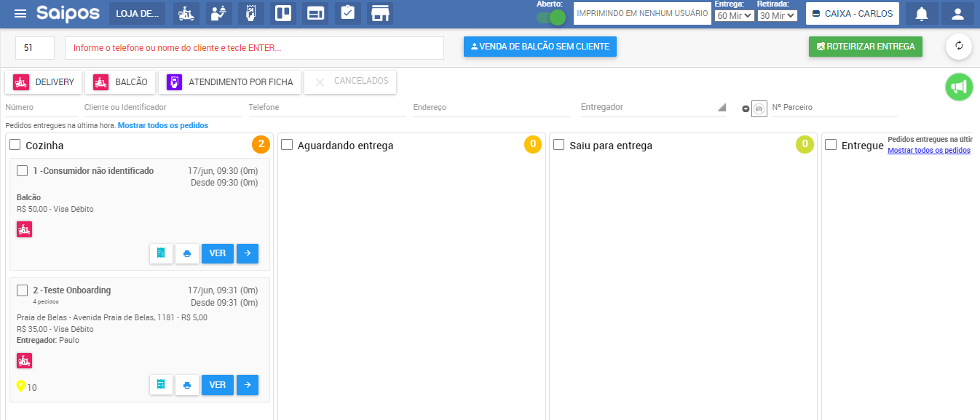Open the Retirada time dropdown
The width and height of the screenshot is (980, 420).
(777, 15)
